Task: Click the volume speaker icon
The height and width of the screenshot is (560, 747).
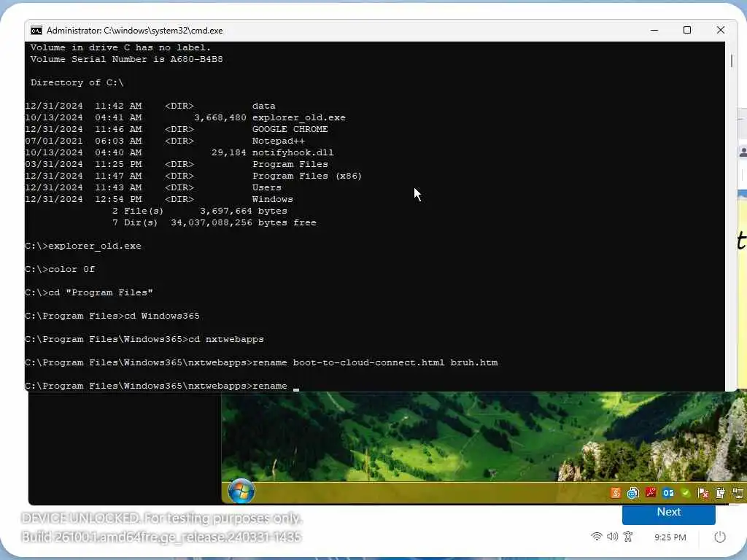Action: 613,537
